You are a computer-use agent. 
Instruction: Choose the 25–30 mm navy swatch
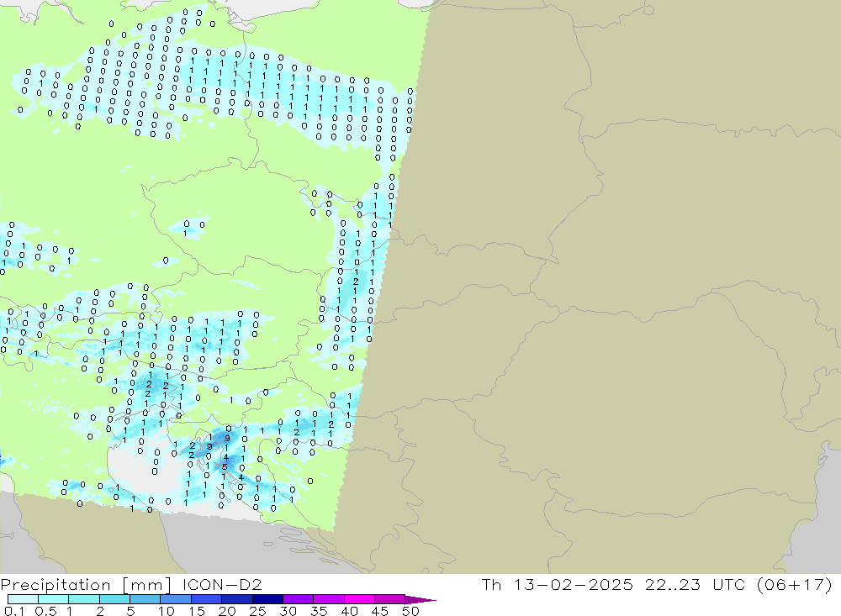(x=267, y=599)
